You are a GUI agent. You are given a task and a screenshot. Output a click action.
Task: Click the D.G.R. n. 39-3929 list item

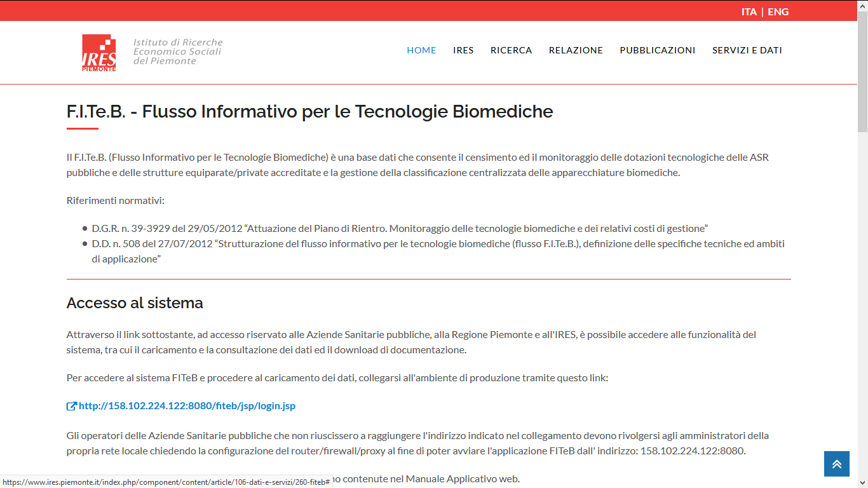pos(400,228)
